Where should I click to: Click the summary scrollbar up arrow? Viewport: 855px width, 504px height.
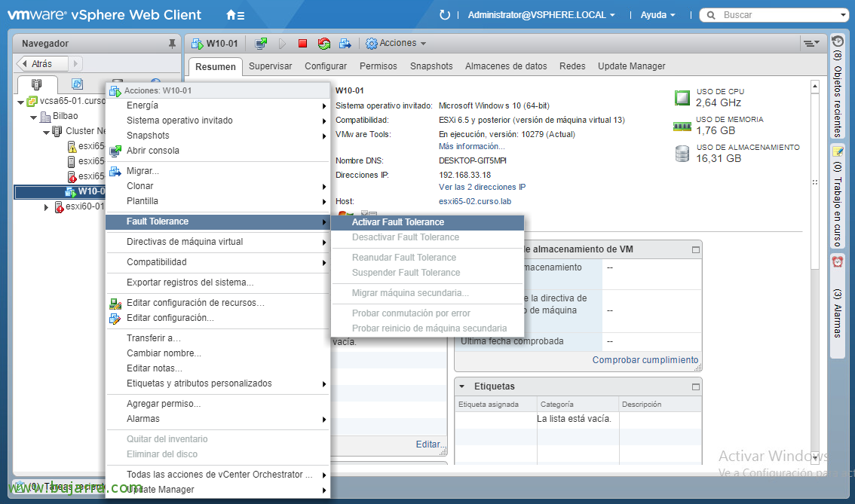[x=815, y=86]
